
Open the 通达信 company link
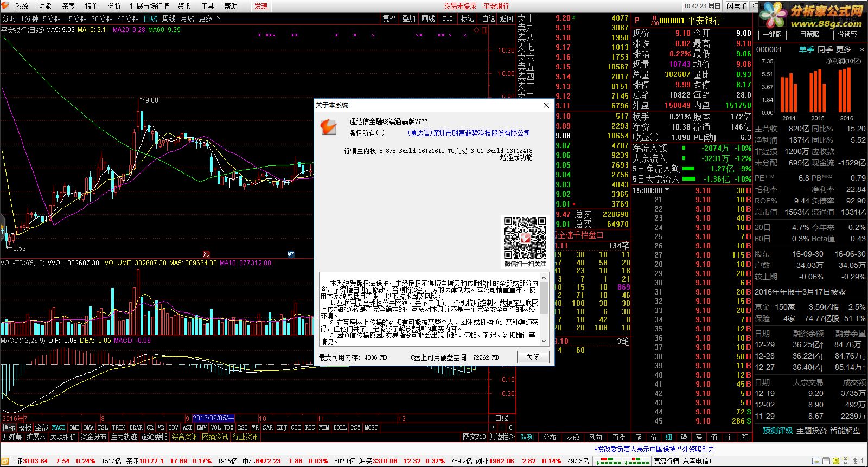coord(469,133)
